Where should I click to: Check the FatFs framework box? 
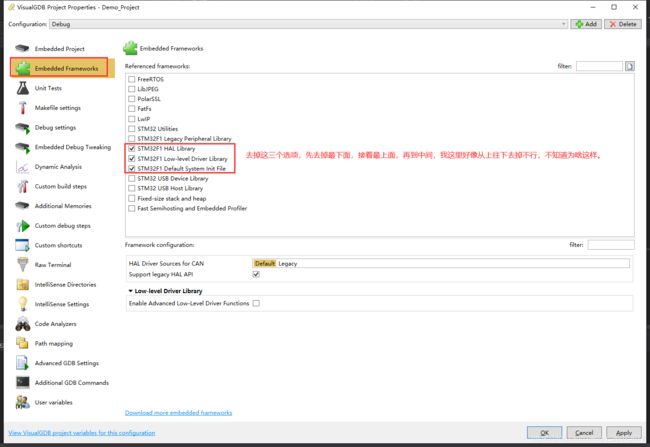pyautogui.click(x=132, y=109)
